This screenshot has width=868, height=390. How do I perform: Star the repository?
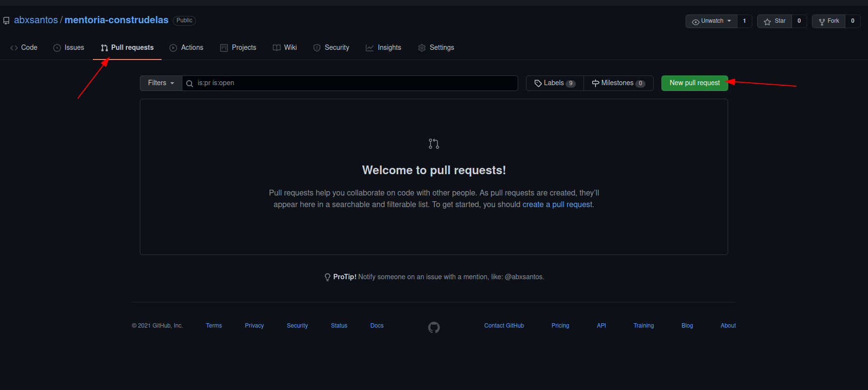tap(775, 21)
